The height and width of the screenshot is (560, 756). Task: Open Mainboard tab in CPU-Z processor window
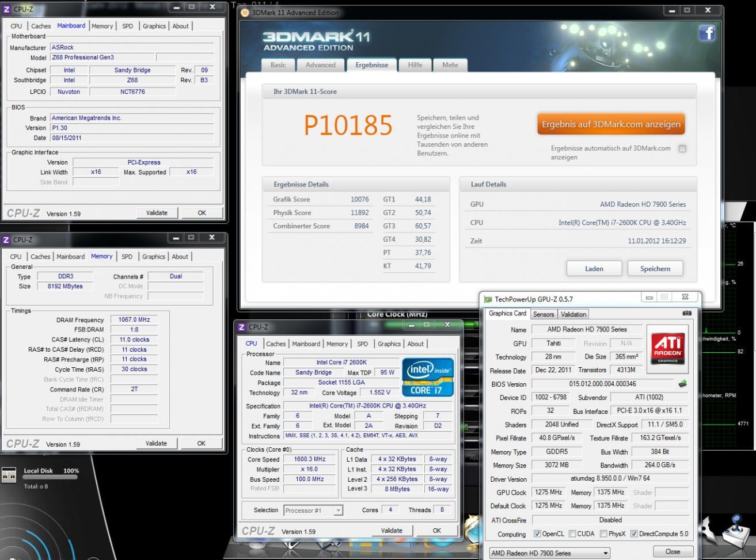click(306, 344)
